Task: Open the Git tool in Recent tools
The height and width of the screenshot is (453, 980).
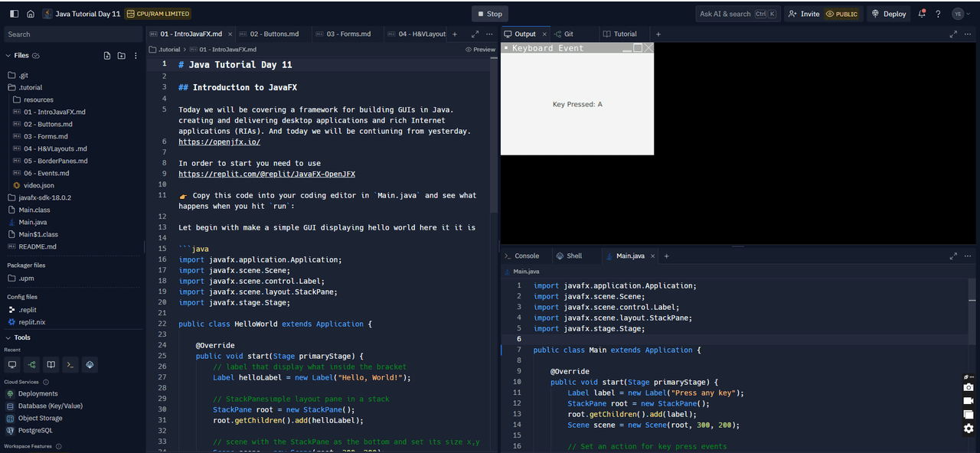Action: [x=31, y=365]
